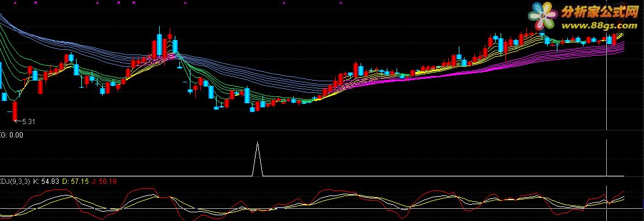Click the white spike peak in XG panel

tap(257, 143)
